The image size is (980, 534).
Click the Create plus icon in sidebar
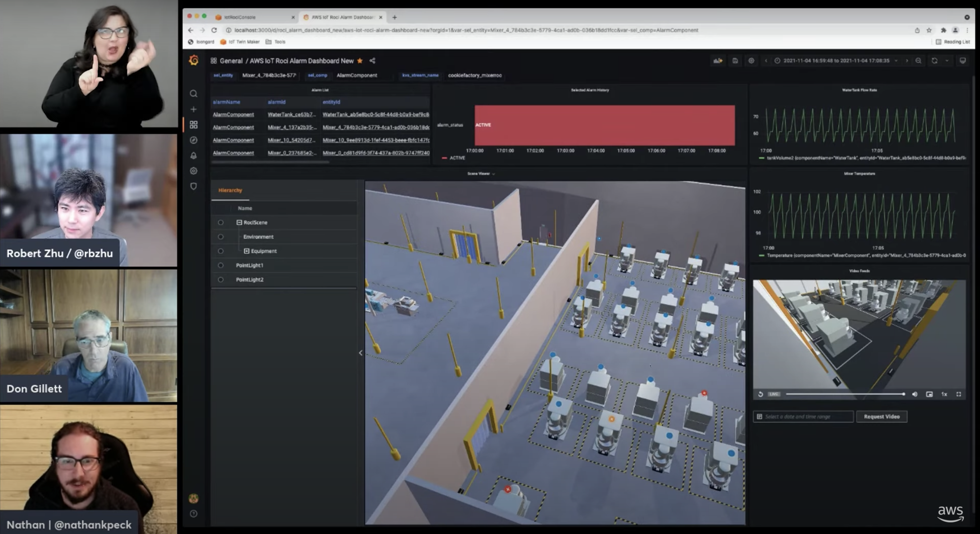[x=194, y=109]
